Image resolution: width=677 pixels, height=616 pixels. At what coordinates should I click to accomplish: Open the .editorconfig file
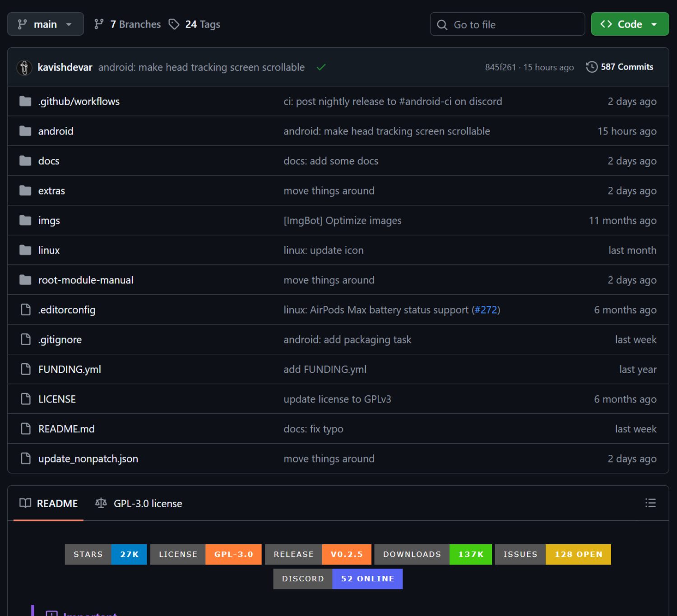(x=67, y=310)
